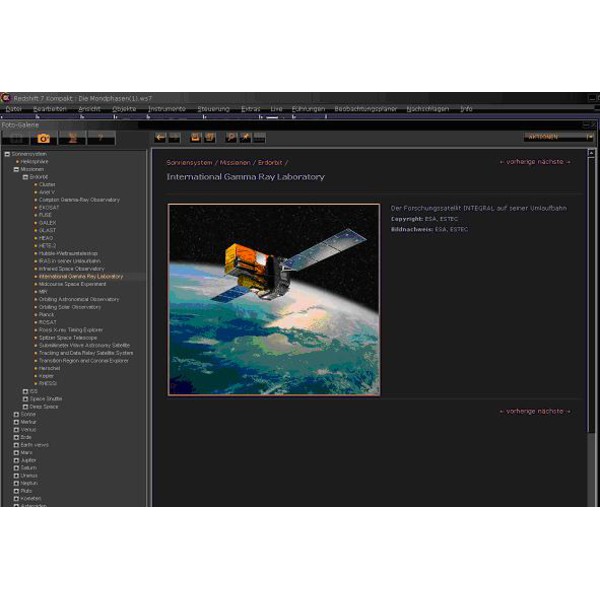This screenshot has height=600, width=600.
Task: Click the 'Sonnensystem / Missionen / Erdorbit' breadcrumb
Action: (x=226, y=162)
